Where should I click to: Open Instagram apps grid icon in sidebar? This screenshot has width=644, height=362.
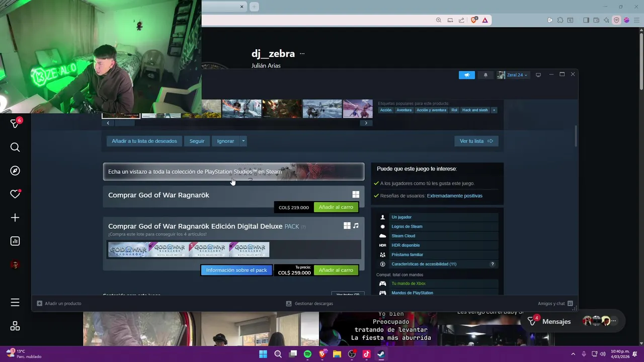coord(15,326)
